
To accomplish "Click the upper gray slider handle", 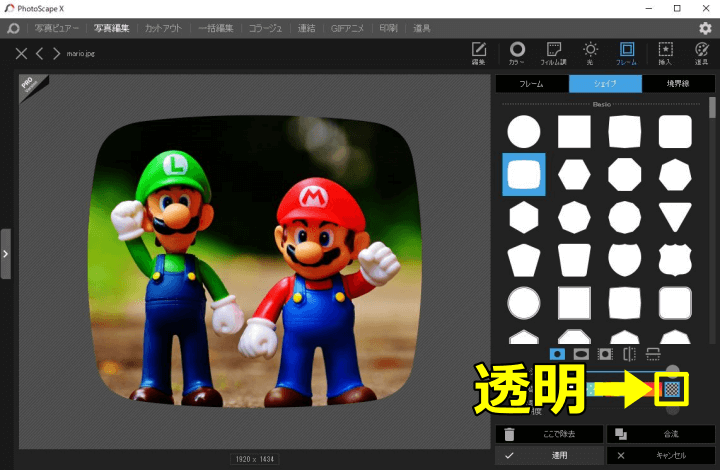I will pyautogui.click(x=672, y=369).
